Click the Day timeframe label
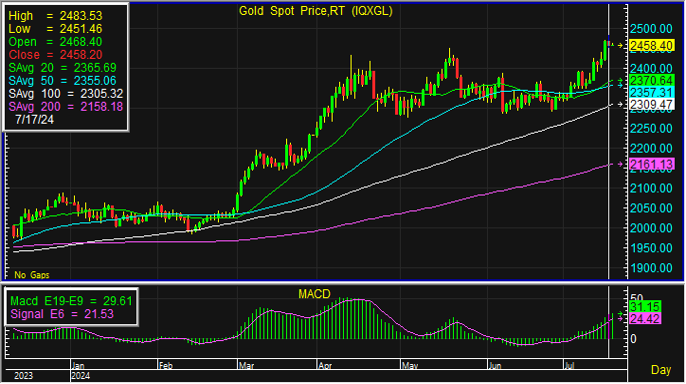The image size is (686, 384). pos(661,370)
